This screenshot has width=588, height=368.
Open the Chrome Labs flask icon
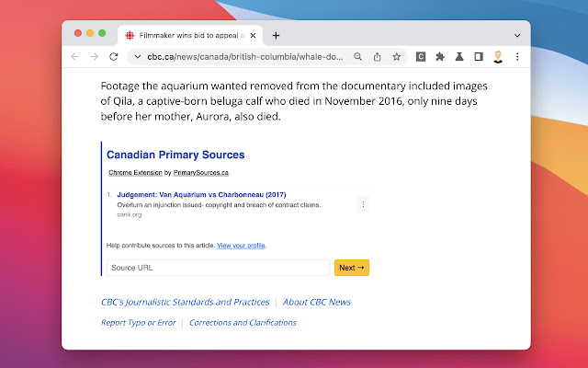tap(459, 57)
